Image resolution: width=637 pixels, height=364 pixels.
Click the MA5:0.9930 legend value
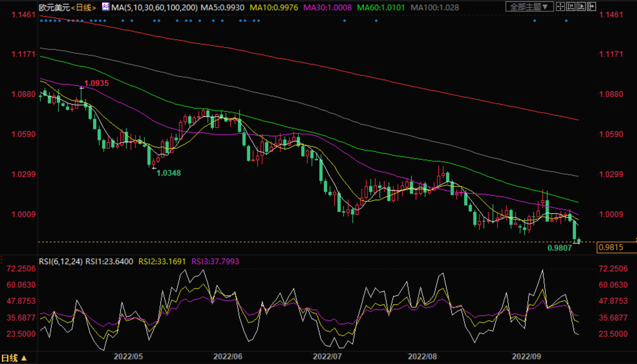coord(222,7)
